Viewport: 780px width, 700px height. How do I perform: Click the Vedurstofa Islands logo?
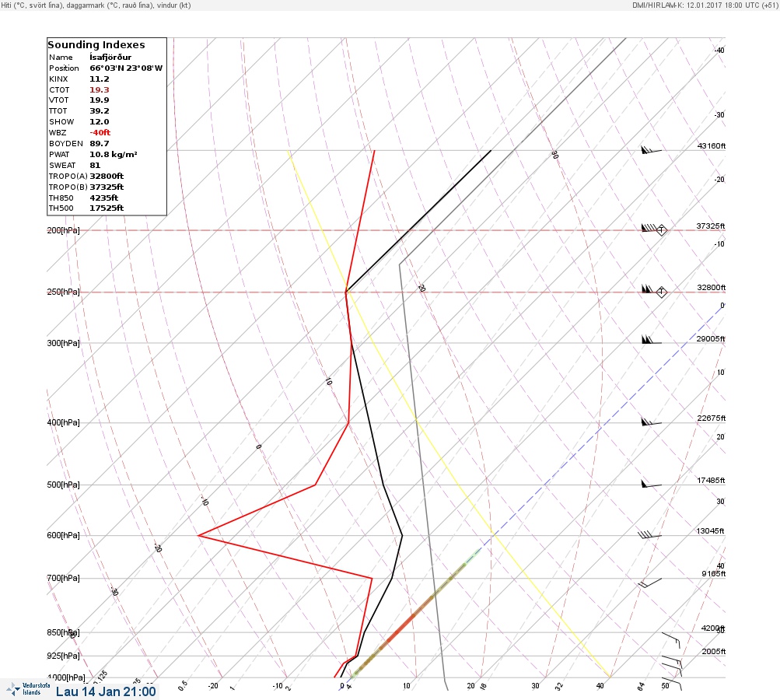click(28, 689)
